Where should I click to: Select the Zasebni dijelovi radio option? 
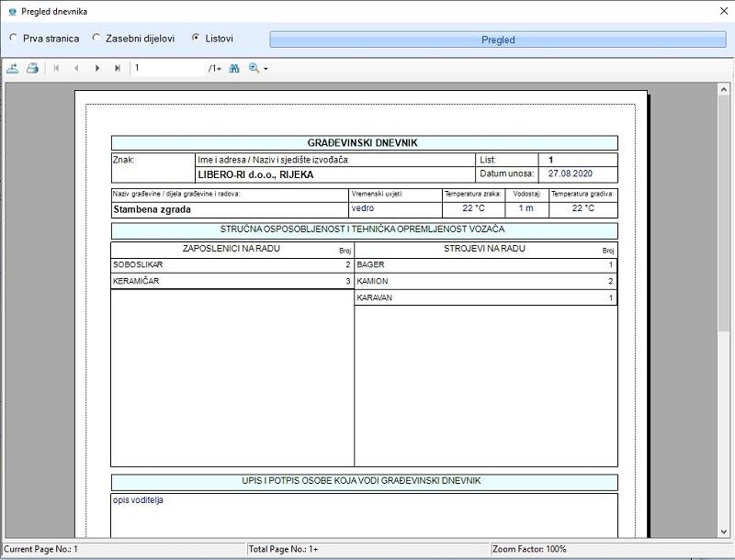96,39
